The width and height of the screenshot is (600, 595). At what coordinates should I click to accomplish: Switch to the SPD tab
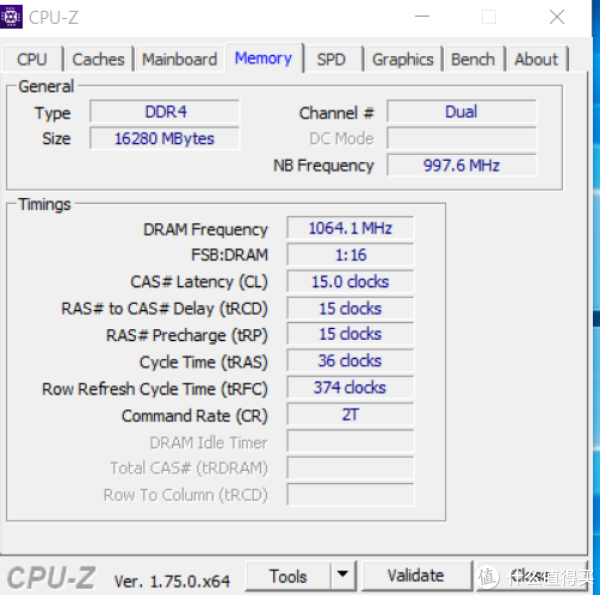click(331, 59)
